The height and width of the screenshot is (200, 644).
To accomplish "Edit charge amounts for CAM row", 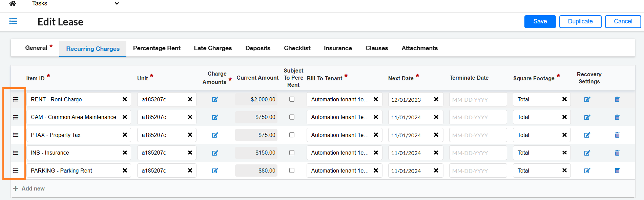I will coord(215,117).
